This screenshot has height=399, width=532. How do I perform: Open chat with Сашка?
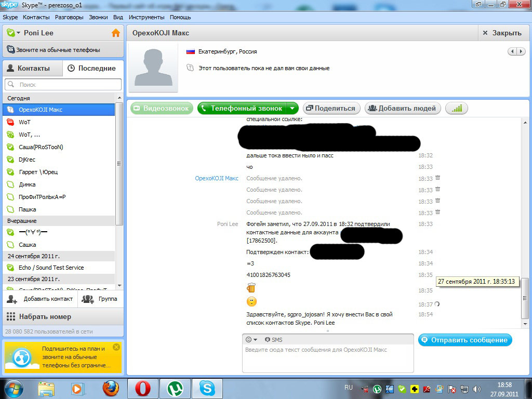(x=59, y=245)
